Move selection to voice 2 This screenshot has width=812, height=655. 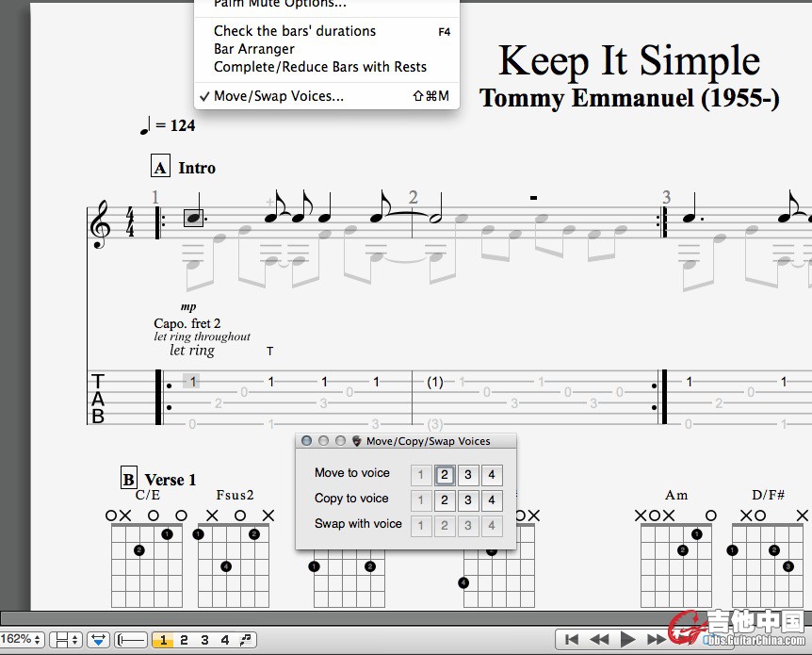pyautogui.click(x=445, y=475)
